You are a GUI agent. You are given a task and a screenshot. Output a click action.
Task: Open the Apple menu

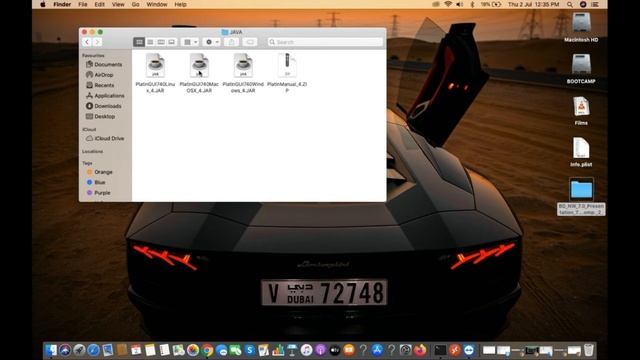[x=42, y=4]
